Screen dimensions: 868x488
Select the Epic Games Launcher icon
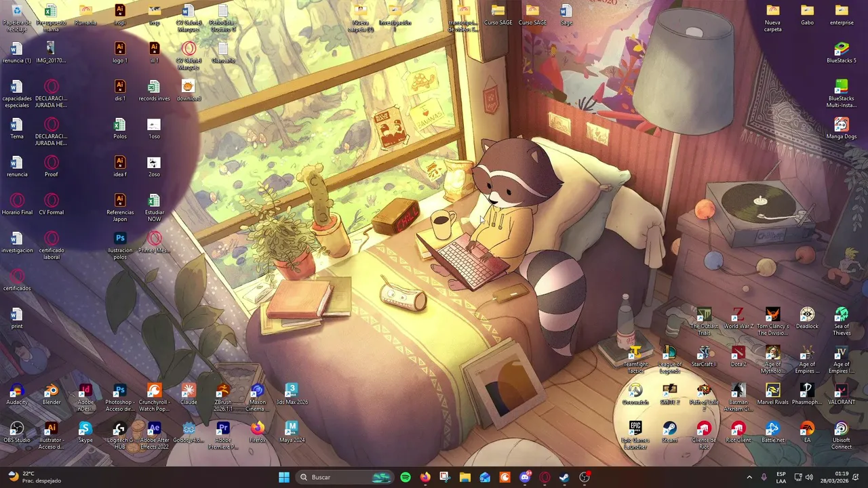click(635, 436)
